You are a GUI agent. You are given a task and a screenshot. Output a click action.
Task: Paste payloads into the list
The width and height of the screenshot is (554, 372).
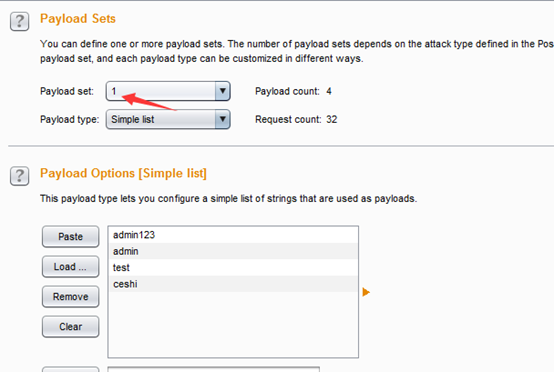[71, 236]
